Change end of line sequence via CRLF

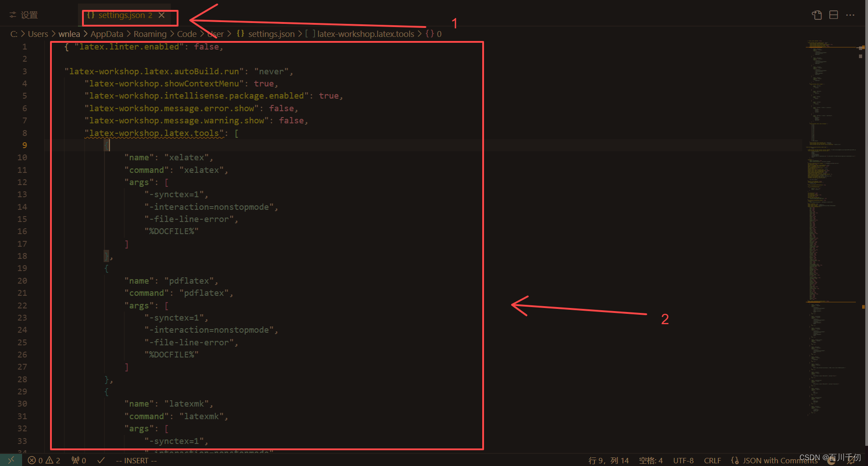pos(713,460)
